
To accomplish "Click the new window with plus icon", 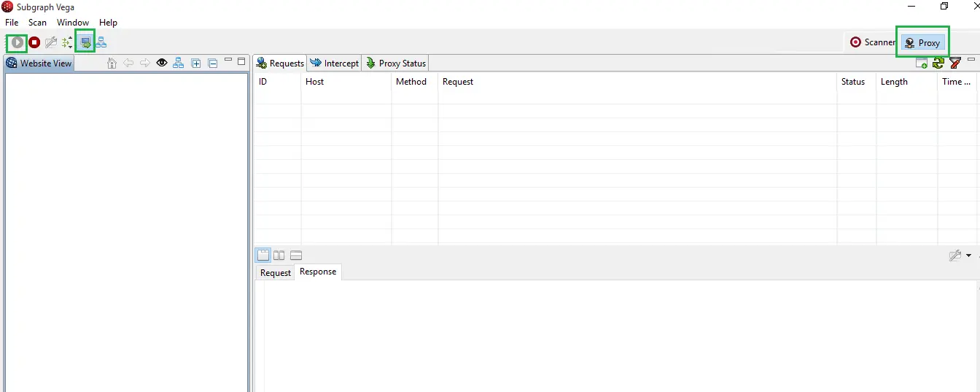I will (922, 64).
